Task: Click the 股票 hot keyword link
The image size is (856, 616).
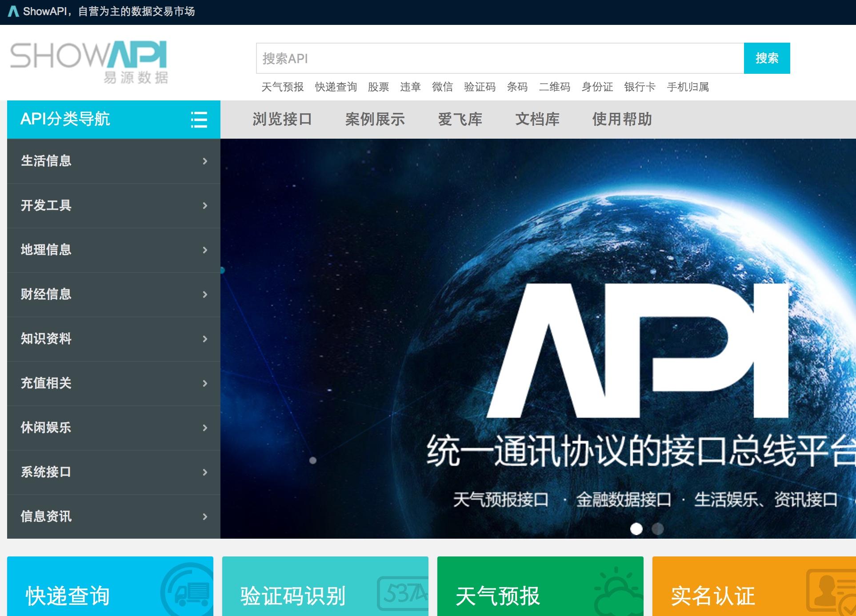Action: tap(379, 87)
